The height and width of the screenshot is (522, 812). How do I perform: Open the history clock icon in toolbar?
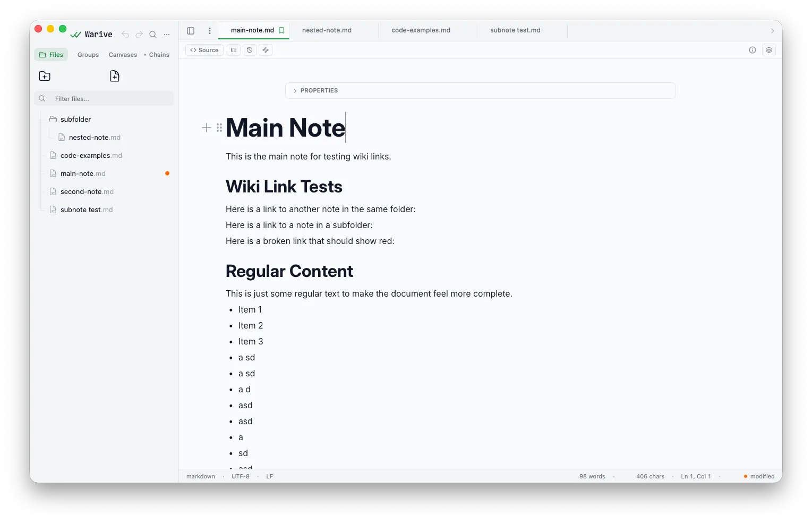tap(250, 50)
